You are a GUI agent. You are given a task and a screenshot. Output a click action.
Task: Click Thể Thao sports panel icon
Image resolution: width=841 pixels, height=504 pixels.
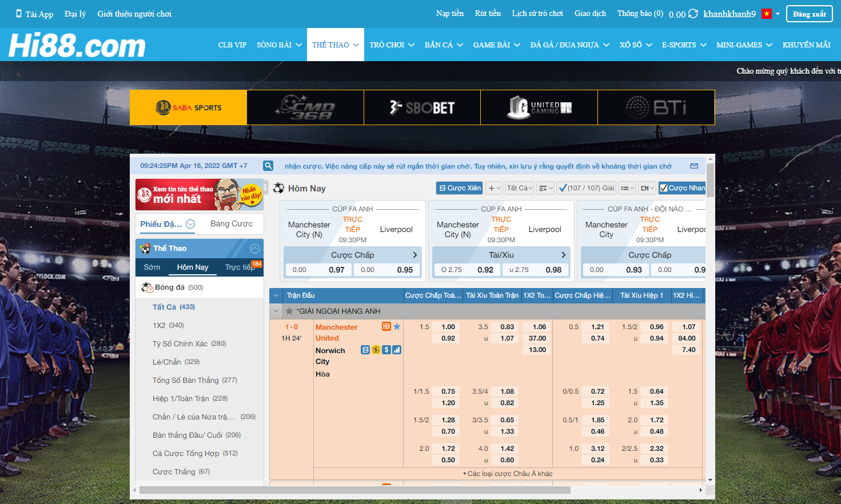(145, 248)
